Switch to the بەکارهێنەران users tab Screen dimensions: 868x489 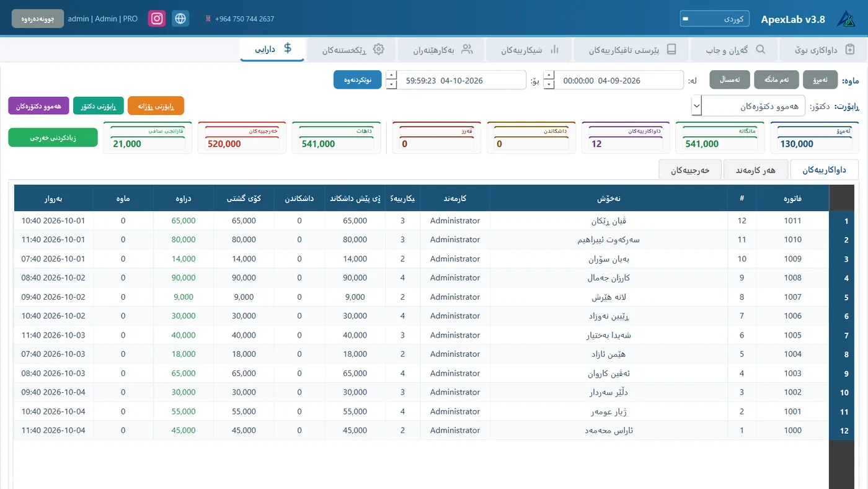441,50
